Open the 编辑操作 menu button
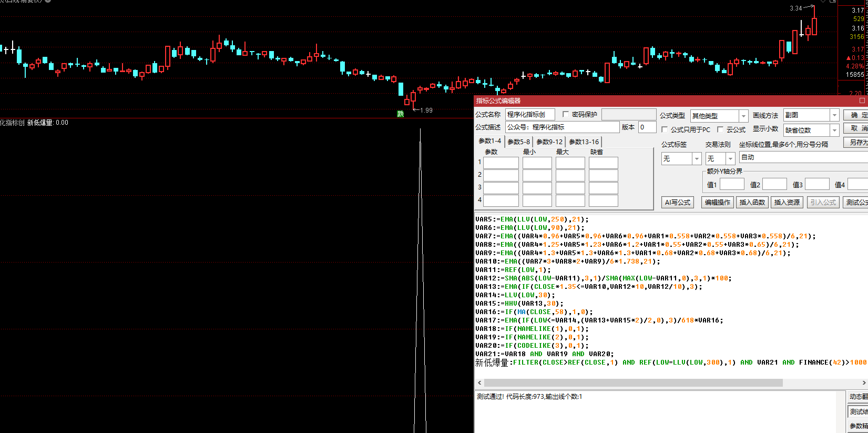 pos(717,203)
